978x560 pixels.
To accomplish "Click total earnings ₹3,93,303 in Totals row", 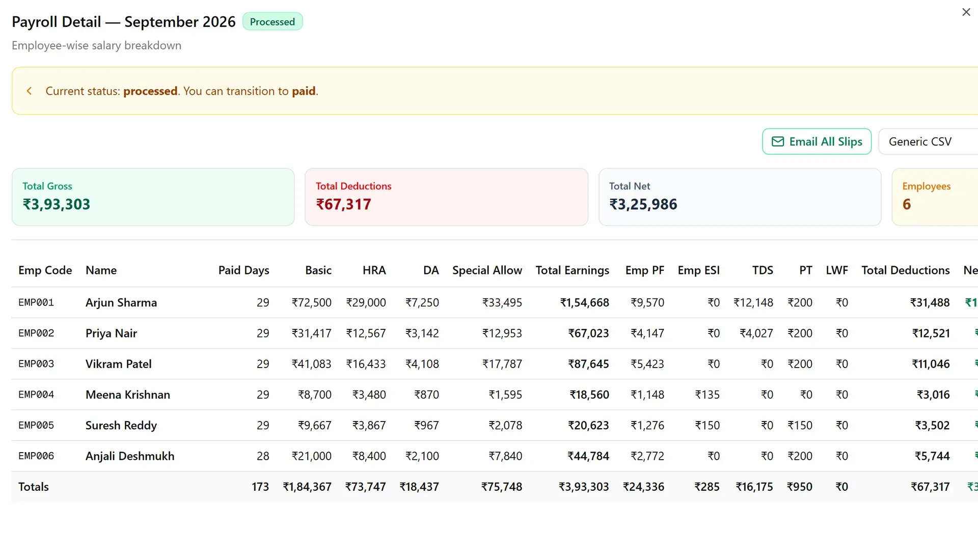I will [584, 487].
